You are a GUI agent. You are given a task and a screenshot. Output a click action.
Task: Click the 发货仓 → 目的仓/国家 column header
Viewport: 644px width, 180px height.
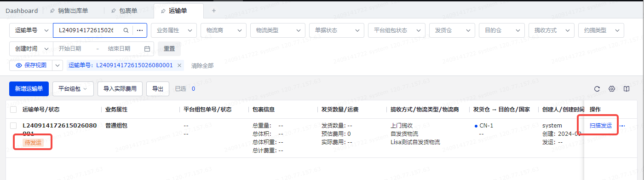point(501,110)
